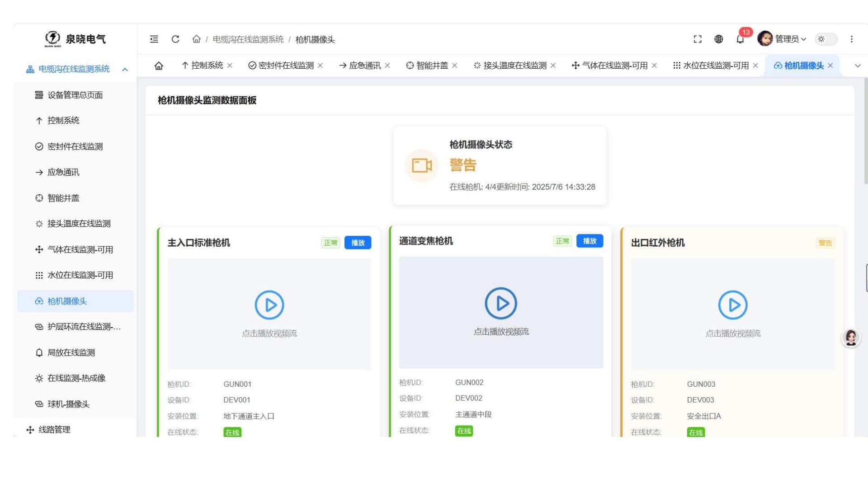
Task: Close the 气体在线监测-可用 tab
Action: tap(654, 66)
